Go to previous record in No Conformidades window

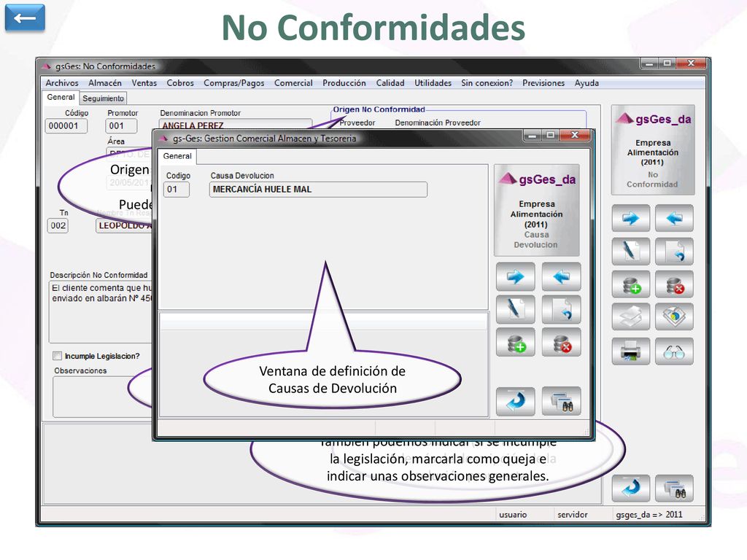[674, 218]
